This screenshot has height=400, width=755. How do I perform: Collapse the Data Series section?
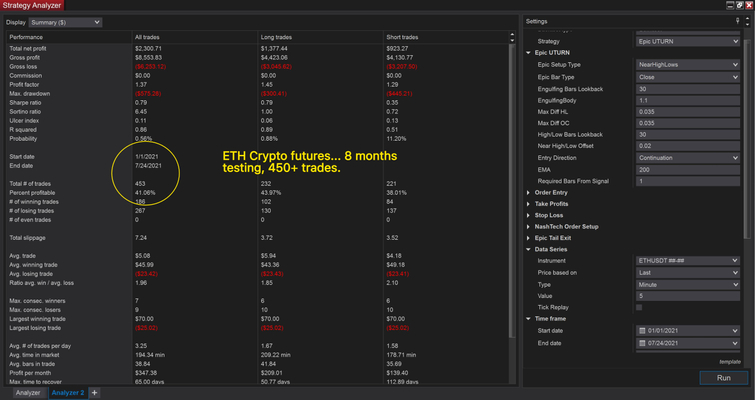point(528,249)
